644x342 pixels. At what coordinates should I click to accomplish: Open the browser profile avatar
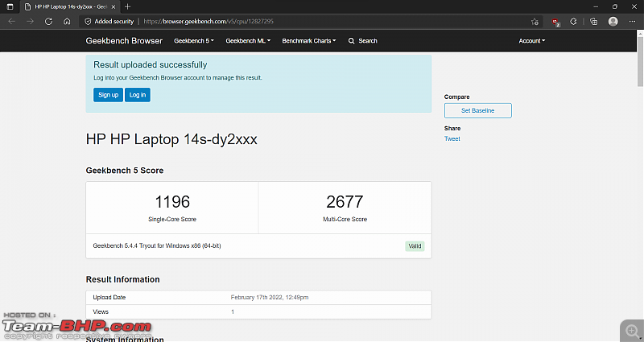[613, 22]
